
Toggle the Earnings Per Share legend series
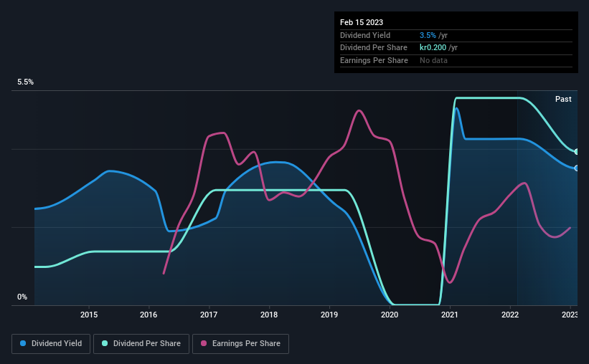tap(240, 344)
